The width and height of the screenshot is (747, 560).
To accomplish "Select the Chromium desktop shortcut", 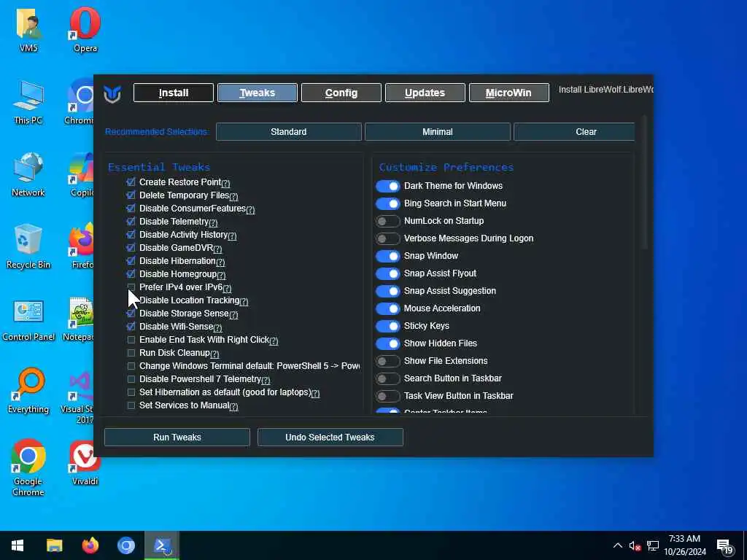I will pos(80,102).
